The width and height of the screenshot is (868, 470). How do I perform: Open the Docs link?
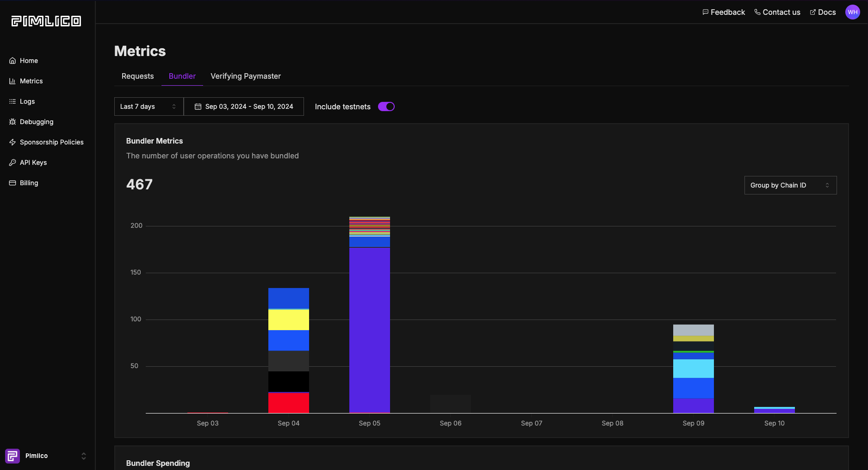pos(823,12)
